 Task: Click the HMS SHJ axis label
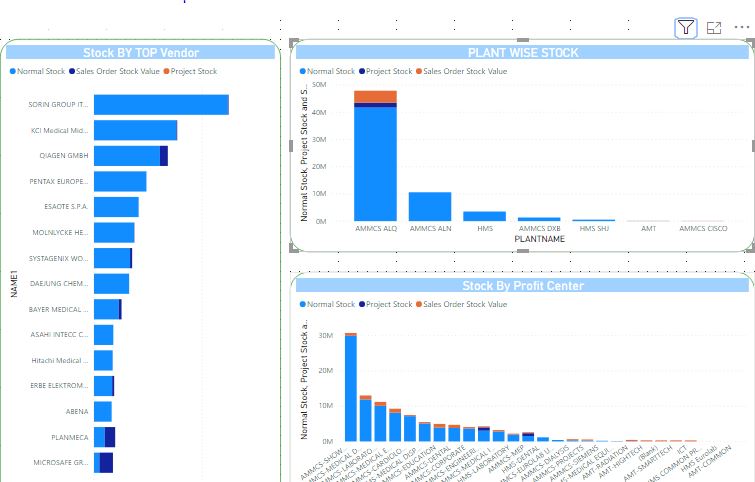(x=594, y=229)
